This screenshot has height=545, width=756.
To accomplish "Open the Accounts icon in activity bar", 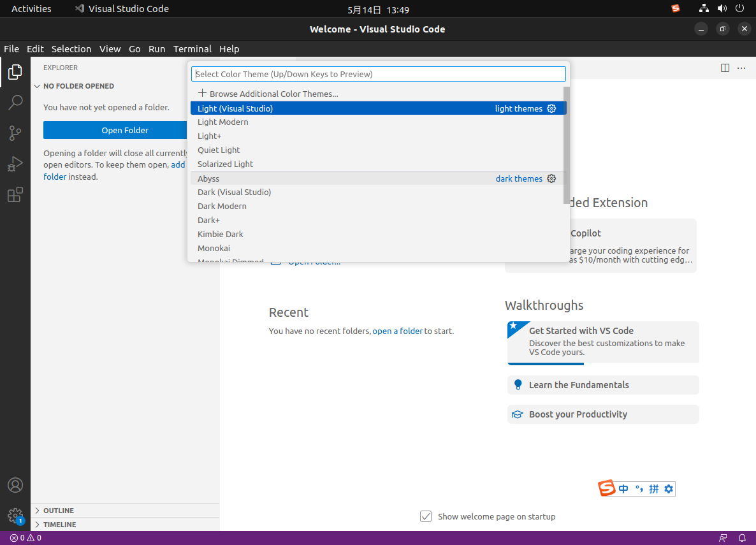I will click(15, 485).
